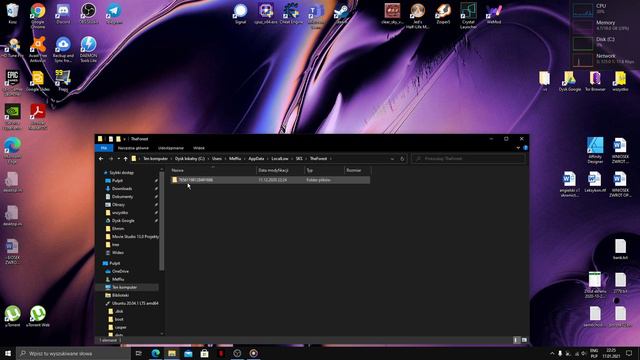
Task: Open the Plik ribbon tab in Explorer
Action: click(104, 148)
